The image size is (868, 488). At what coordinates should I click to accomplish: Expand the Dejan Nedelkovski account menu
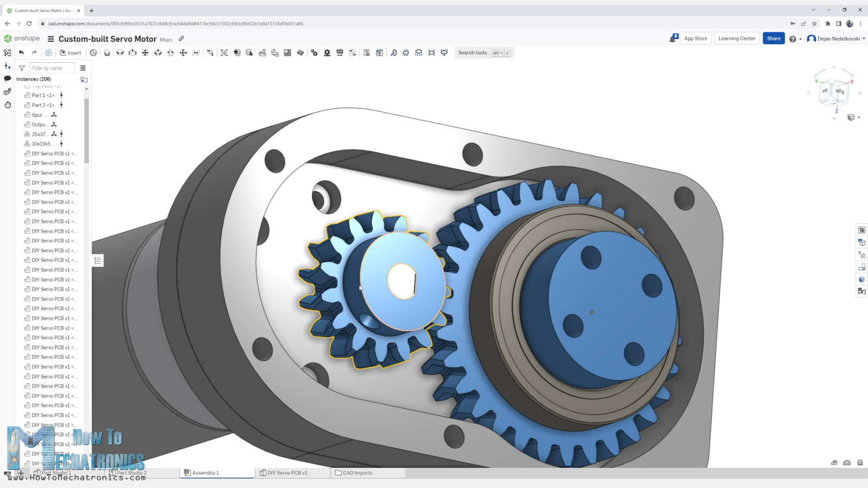tap(836, 38)
